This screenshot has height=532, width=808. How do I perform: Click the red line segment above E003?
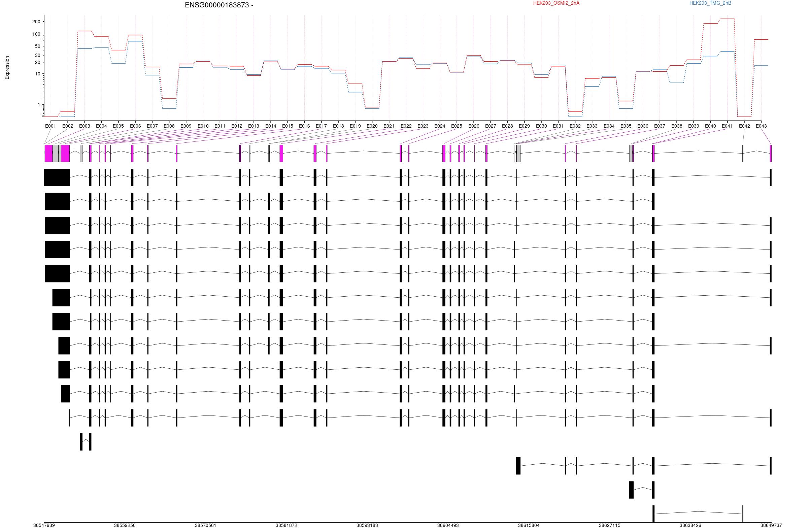85,31
